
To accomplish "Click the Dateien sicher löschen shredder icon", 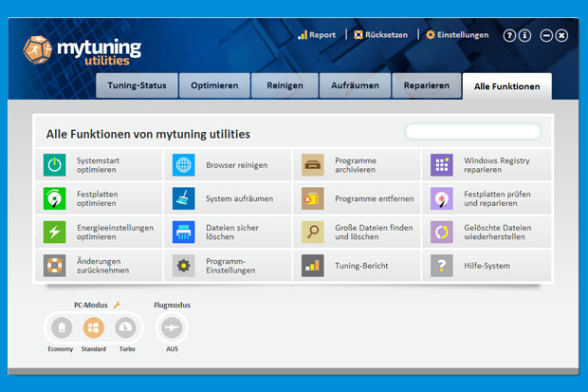I will pyautogui.click(x=184, y=232).
